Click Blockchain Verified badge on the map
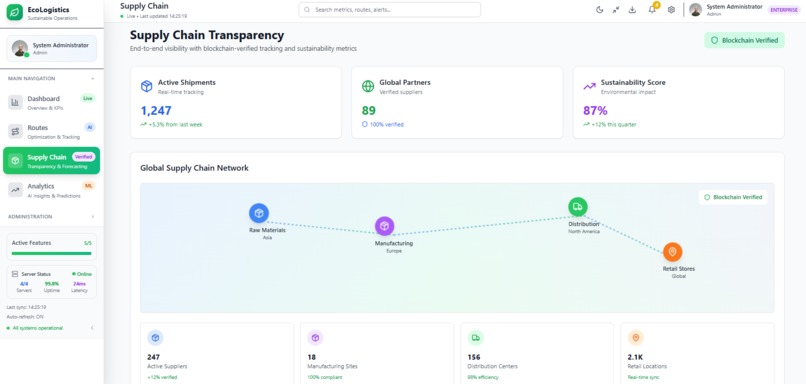Image resolution: width=806 pixels, height=384 pixels. 733,197
